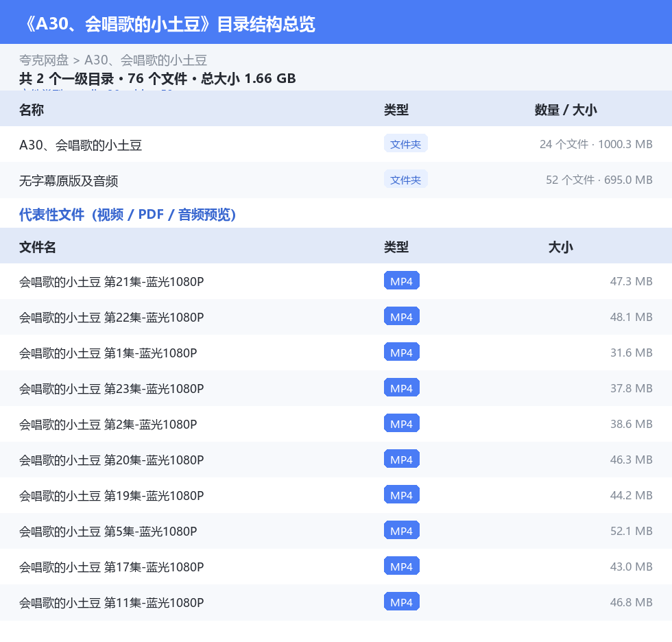Click MP4 badge for 第20集
672x642 pixels.
click(x=402, y=459)
